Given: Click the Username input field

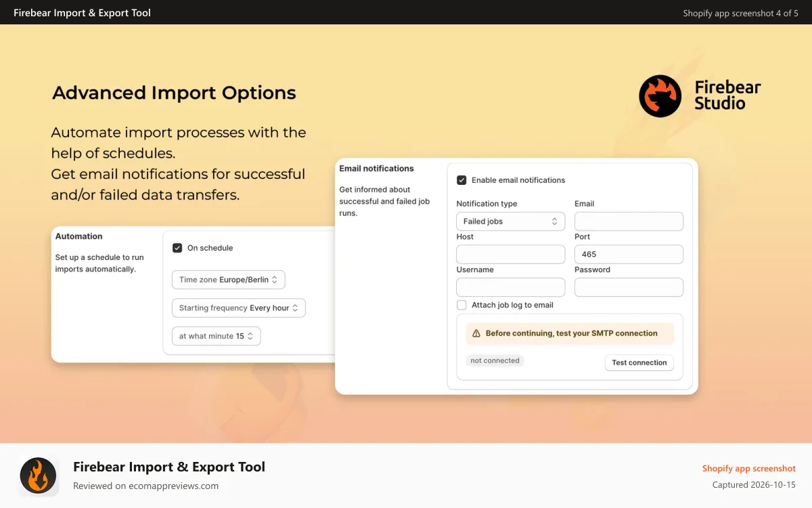Looking at the screenshot, I should click(x=511, y=287).
